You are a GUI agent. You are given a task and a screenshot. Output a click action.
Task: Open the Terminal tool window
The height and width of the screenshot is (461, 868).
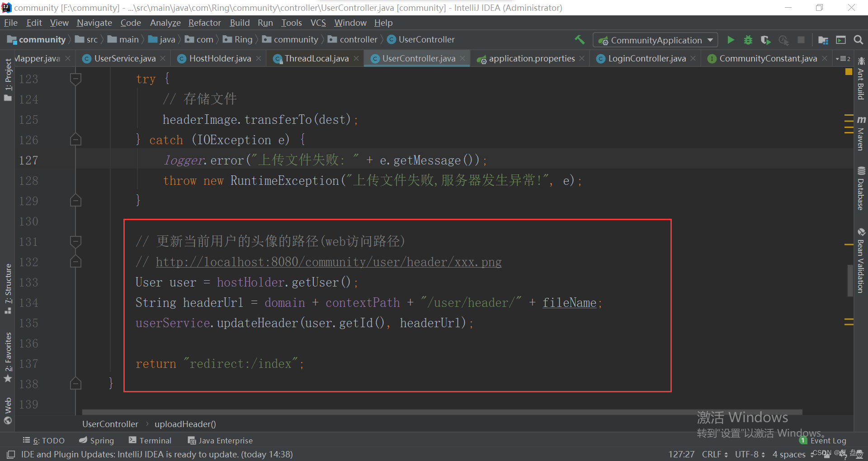tap(150, 440)
